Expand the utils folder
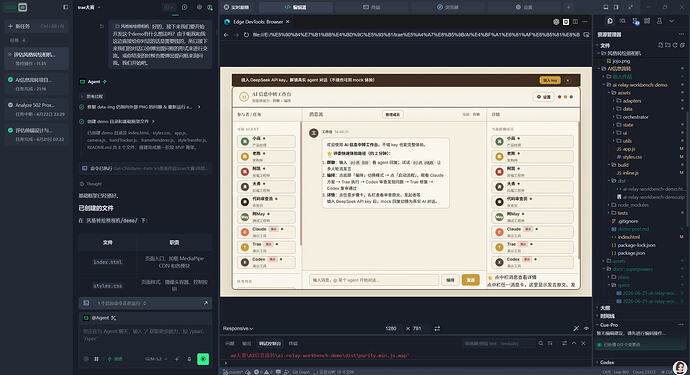The image size is (690, 375). (627, 141)
